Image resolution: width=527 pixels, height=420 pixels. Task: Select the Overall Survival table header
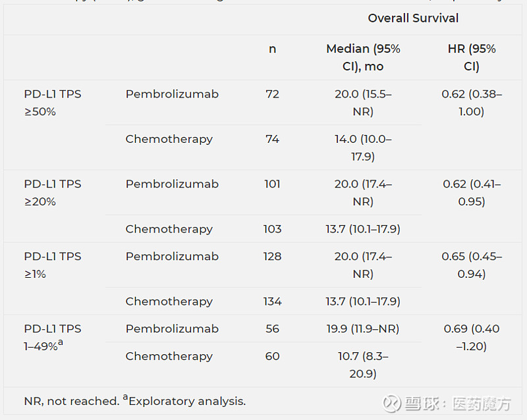[x=413, y=18]
